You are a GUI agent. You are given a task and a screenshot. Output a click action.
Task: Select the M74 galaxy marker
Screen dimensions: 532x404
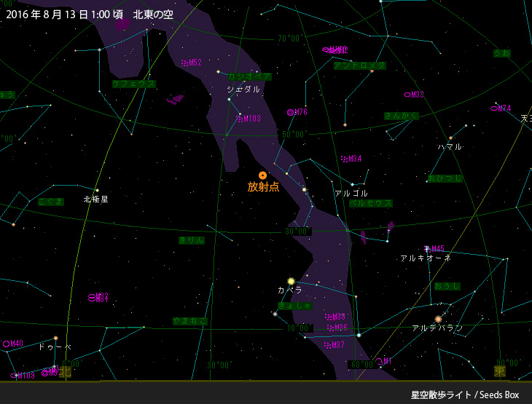(x=501, y=108)
